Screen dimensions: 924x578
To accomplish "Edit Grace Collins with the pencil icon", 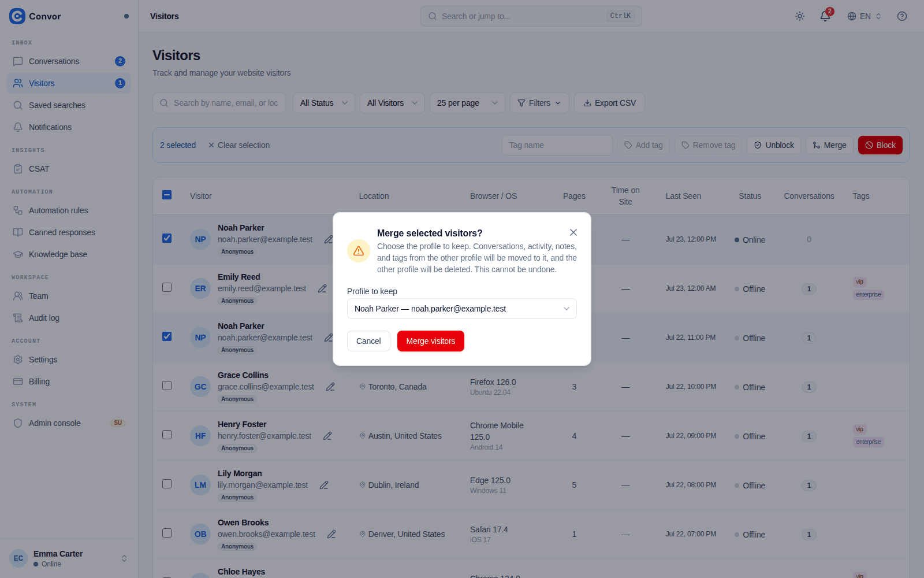I will point(330,387).
